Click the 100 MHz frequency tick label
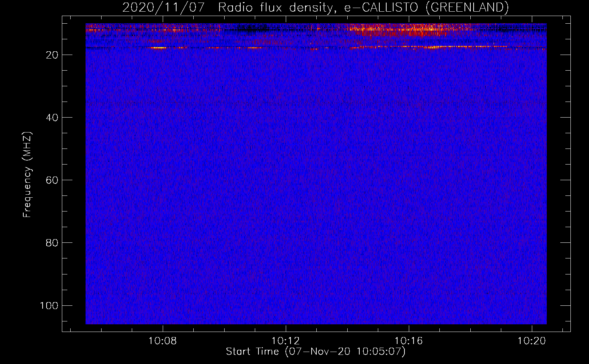 [49, 305]
